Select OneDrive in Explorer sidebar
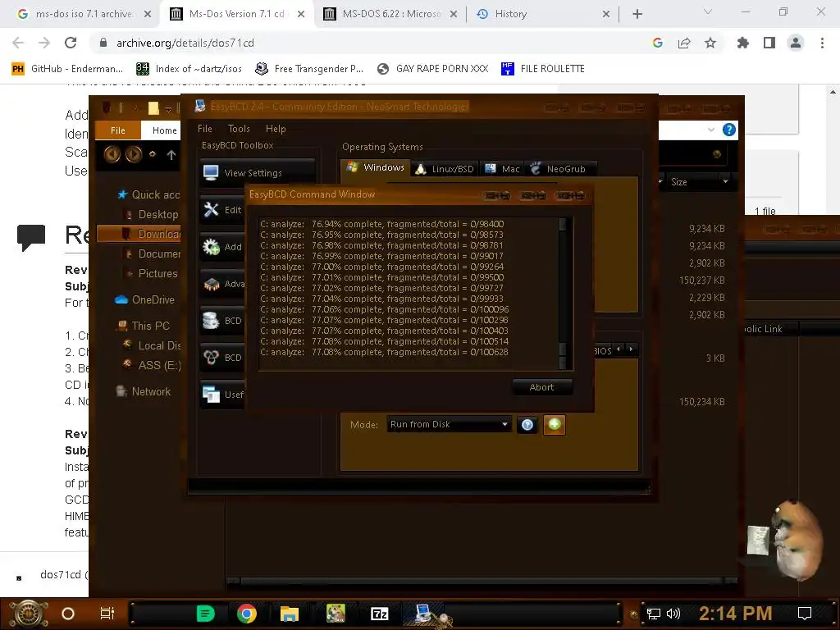This screenshot has height=630, width=840. point(145,299)
